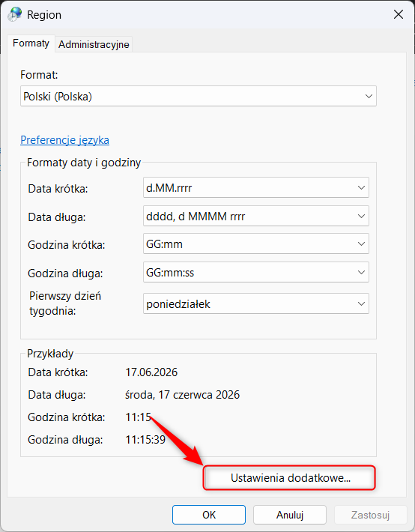Open Ustawienia dodatkowe... settings
The width and height of the screenshot is (415, 532).
[x=289, y=478]
